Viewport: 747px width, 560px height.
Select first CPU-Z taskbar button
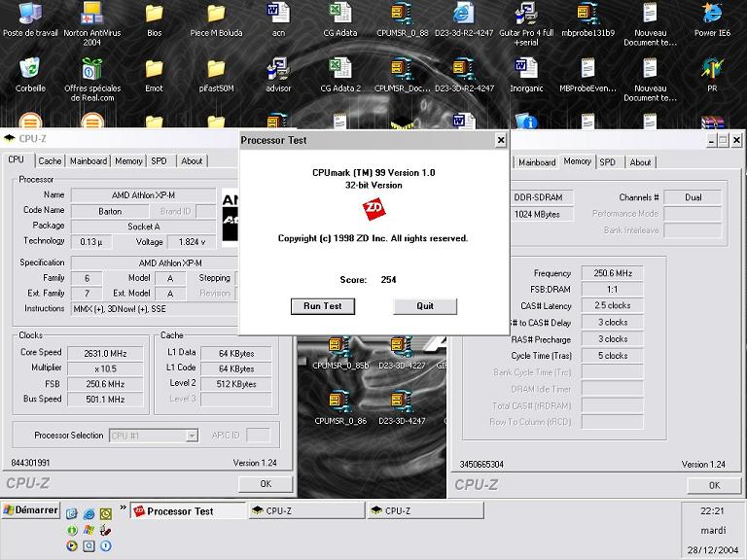[x=306, y=511]
